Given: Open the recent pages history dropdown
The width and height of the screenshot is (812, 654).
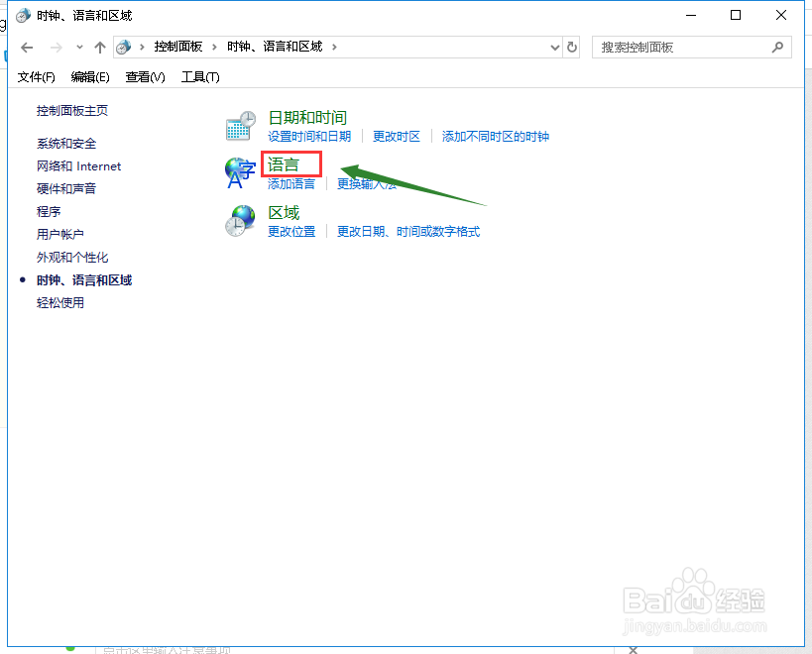Looking at the screenshot, I should point(78,47).
